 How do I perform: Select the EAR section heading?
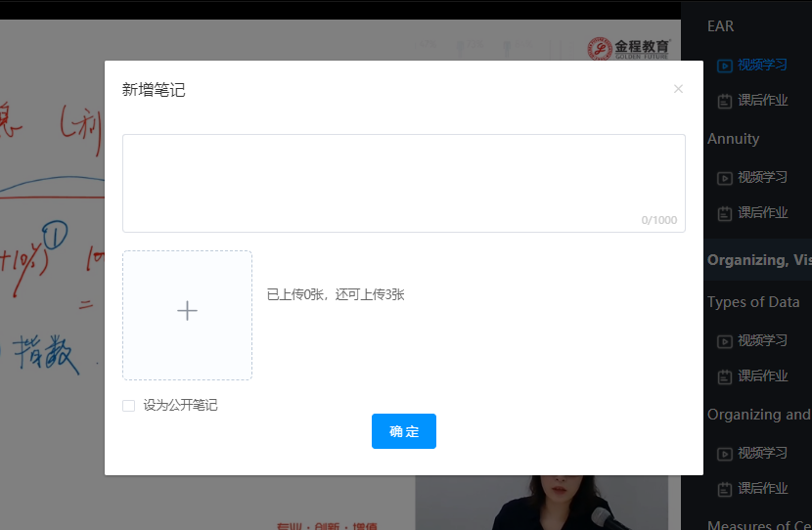tap(720, 26)
